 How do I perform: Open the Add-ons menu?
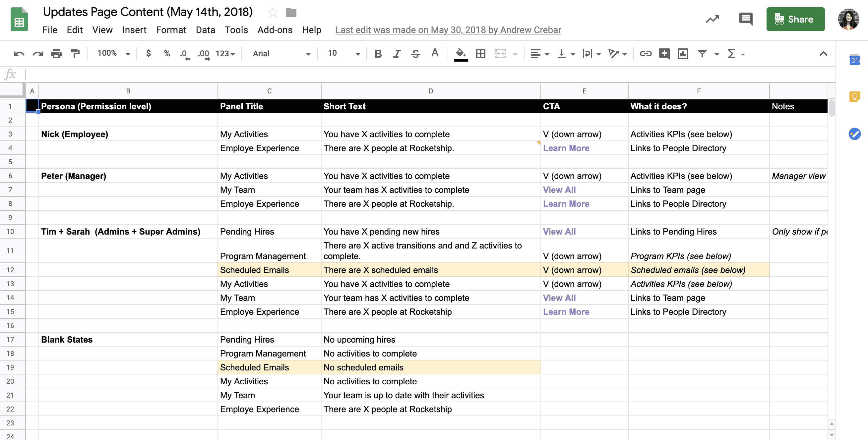[275, 30]
